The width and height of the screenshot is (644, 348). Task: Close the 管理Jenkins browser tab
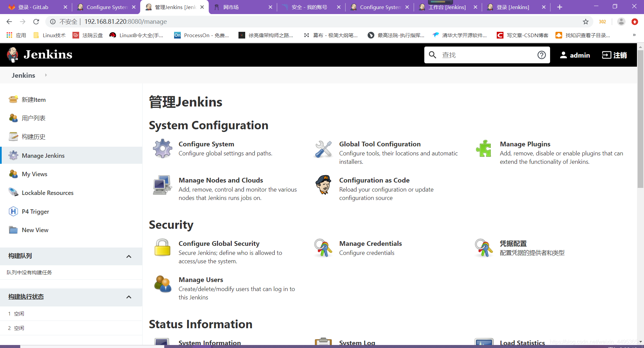[x=202, y=7]
